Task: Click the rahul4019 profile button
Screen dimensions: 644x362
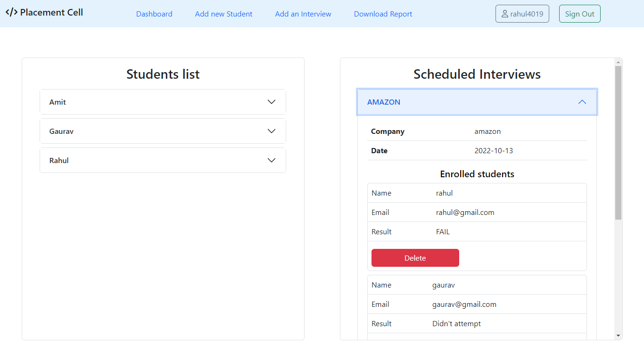Action: 522,14
